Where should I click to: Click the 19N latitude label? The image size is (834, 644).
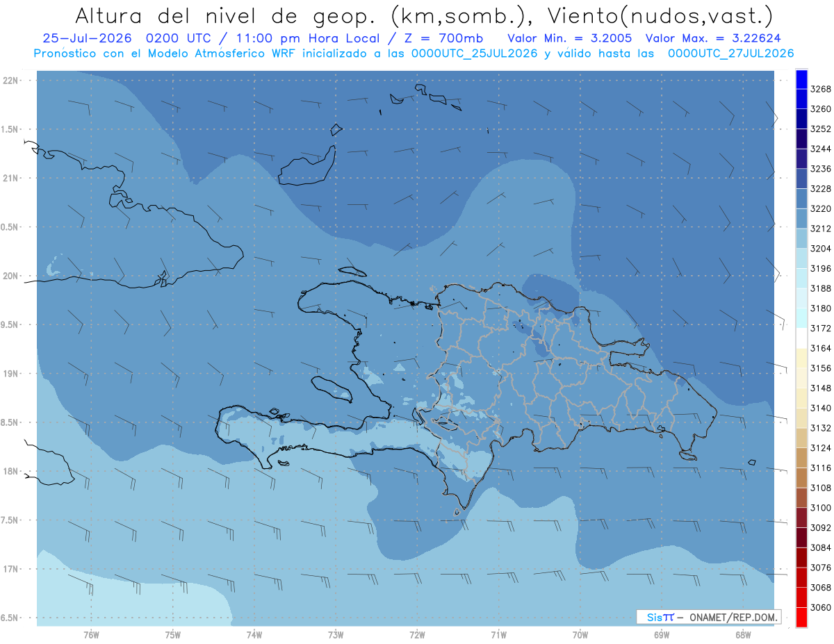coord(12,374)
